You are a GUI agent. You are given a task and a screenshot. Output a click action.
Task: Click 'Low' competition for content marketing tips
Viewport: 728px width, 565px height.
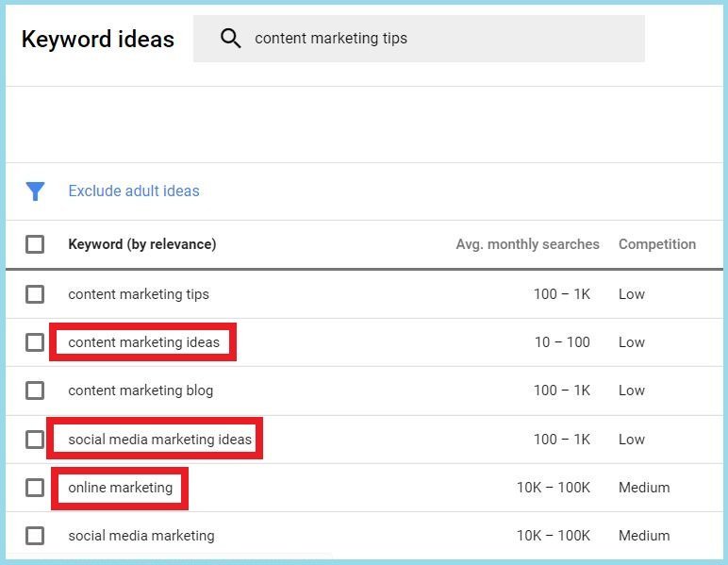(x=632, y=294)
